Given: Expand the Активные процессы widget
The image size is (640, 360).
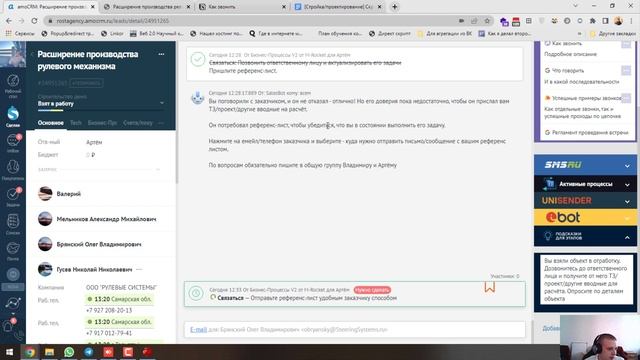Looking at the screenshot, I should coord(585,184).
